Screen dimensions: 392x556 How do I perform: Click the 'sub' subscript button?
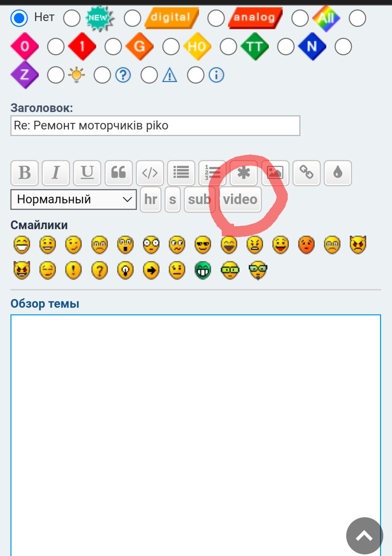(x=199, y=199)
